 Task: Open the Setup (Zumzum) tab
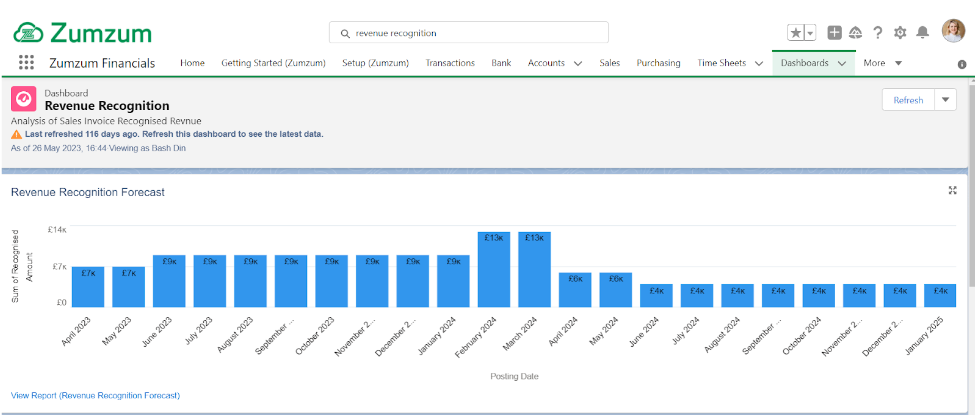376,63
